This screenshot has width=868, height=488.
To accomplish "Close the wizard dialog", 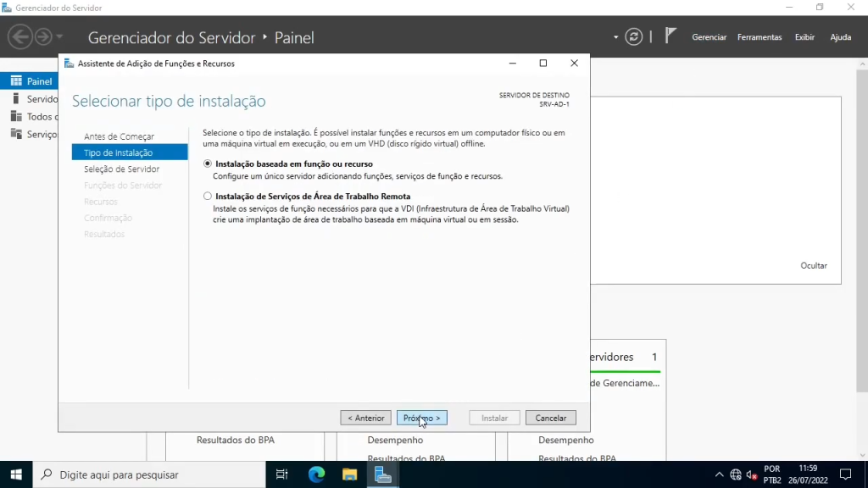I will 574,63.
